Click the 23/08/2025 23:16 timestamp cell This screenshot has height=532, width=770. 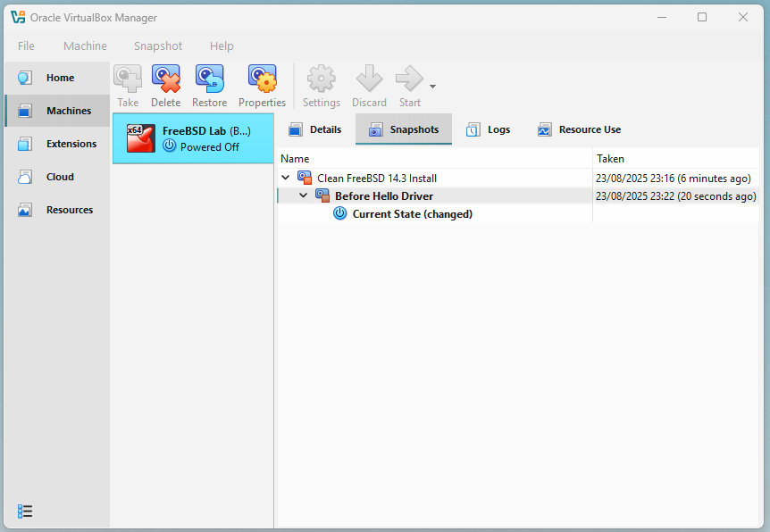click(675, 179)
